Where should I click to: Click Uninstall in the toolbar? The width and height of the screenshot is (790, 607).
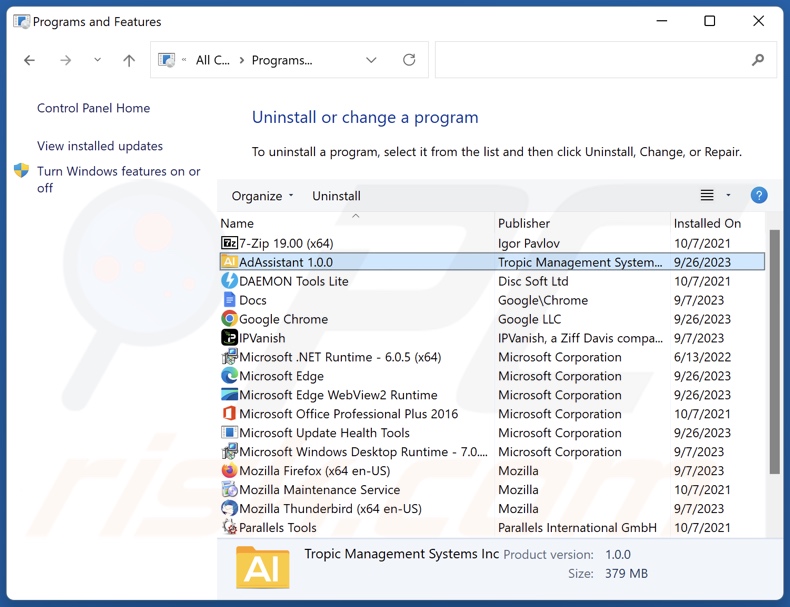[x=336, y=196]
